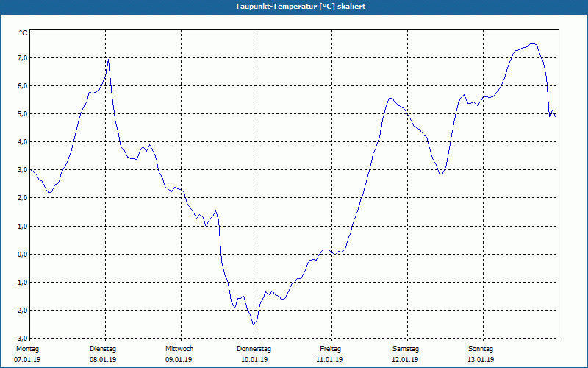This screenshot has height=368, width=588.
Task: Click the -2,0 y-axis value
Action: point(21,310)
